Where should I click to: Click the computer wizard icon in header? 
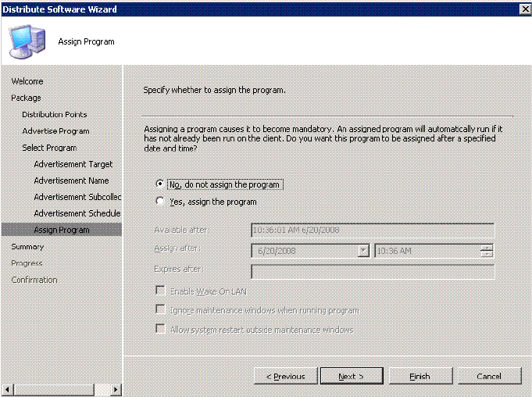[27, 41]
